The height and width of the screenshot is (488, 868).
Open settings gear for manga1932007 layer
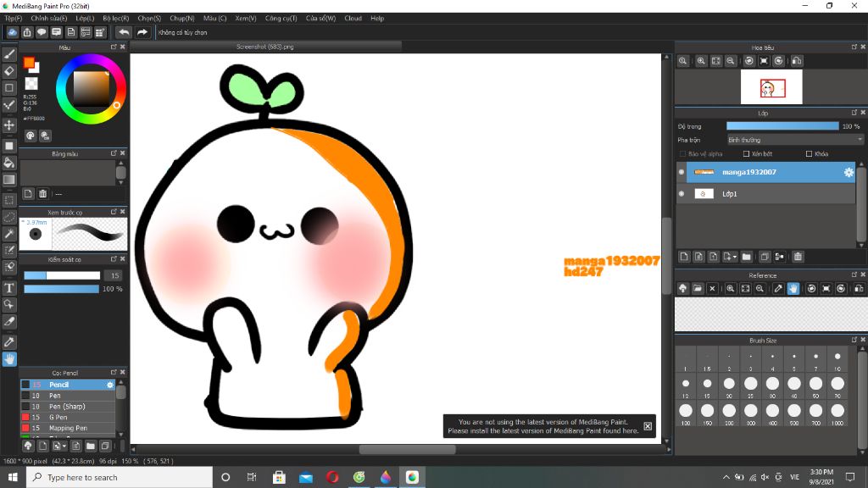[x=849, y=173]
